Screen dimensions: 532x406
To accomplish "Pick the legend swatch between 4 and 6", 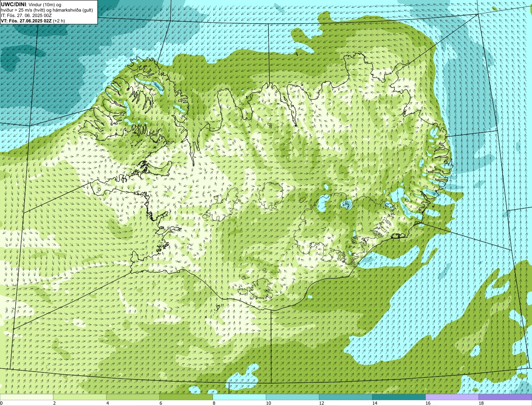I will click(x=133, y=397).
